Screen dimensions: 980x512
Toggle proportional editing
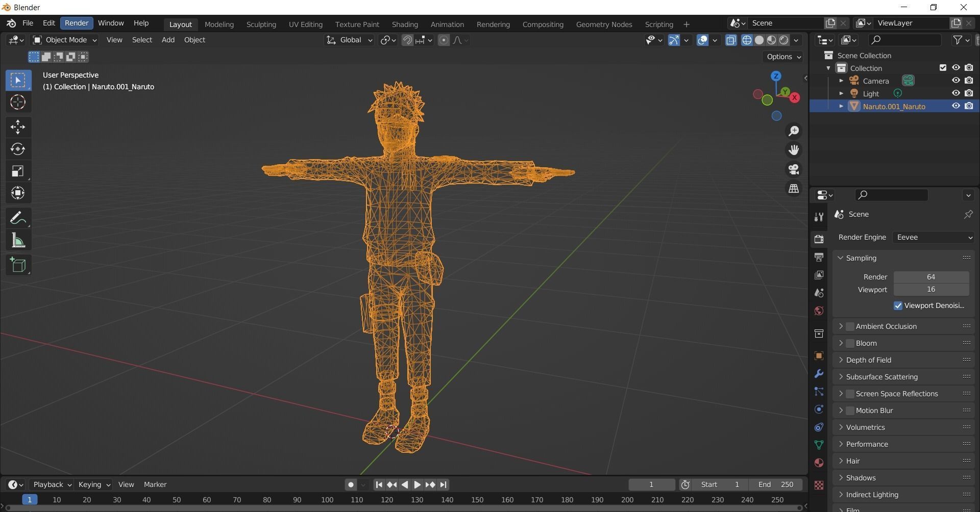pos(444,40)
